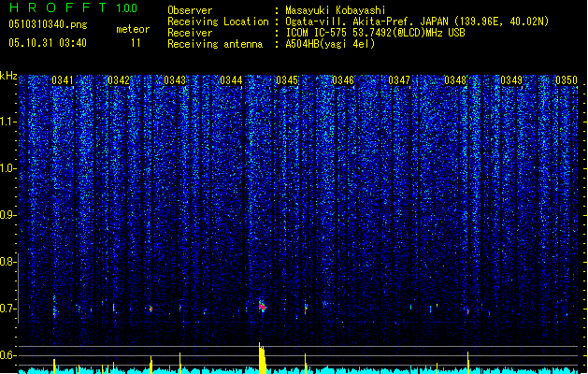Click the meteor echo below the 0341 marker

(55, 309)
